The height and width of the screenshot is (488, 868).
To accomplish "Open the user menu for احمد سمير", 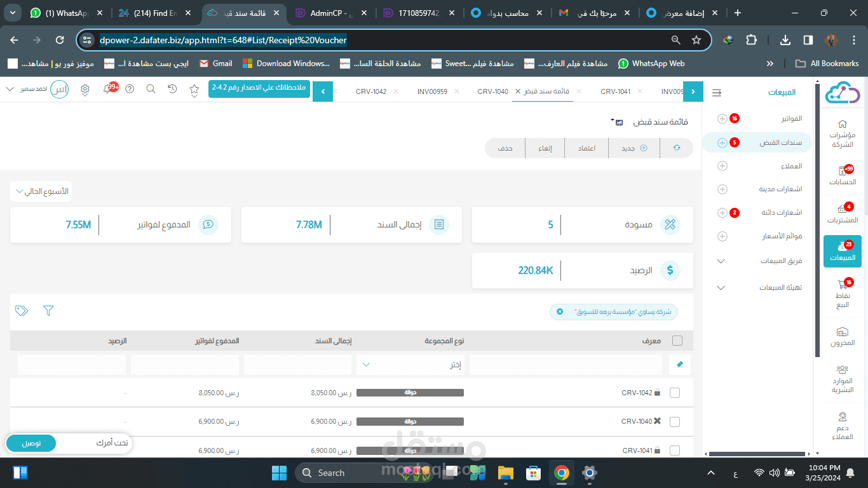I will (x=36, y=90).
